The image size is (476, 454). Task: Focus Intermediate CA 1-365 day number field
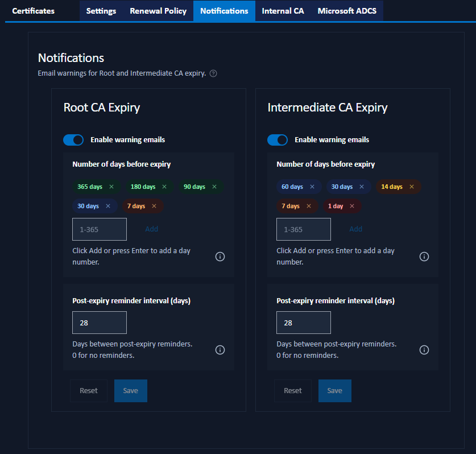point(304,229)
